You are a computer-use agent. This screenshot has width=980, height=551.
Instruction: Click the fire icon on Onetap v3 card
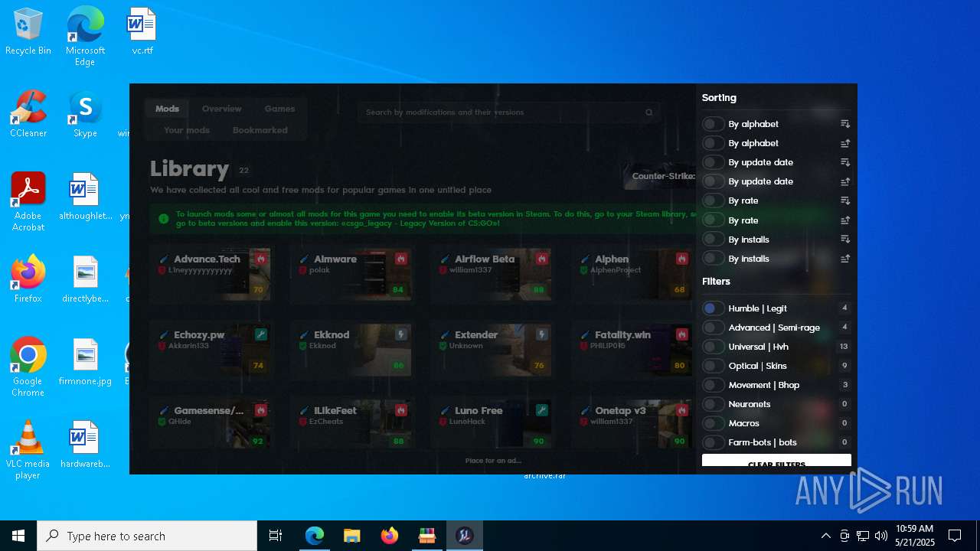681,411
